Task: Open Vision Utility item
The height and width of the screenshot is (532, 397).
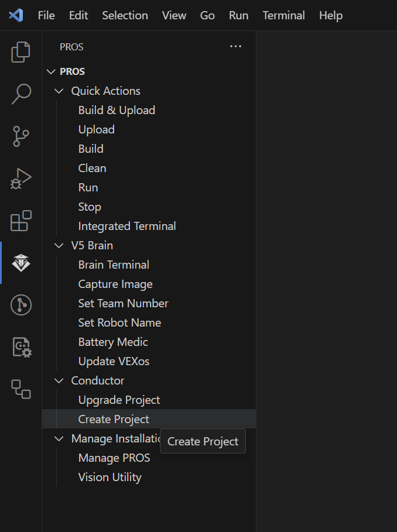Action: point(110,478)
